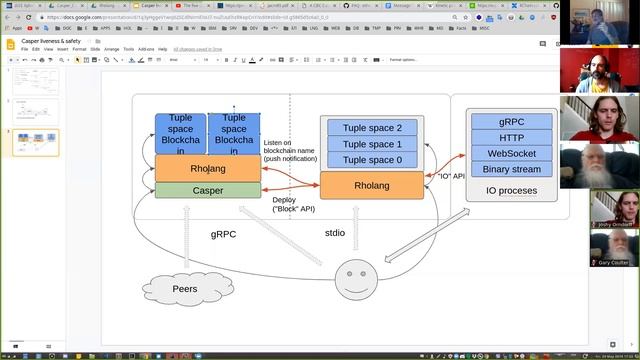Viewport: 640px width, 360px height.
Task: Toggle bold formatting
Action: click(227, 60)
